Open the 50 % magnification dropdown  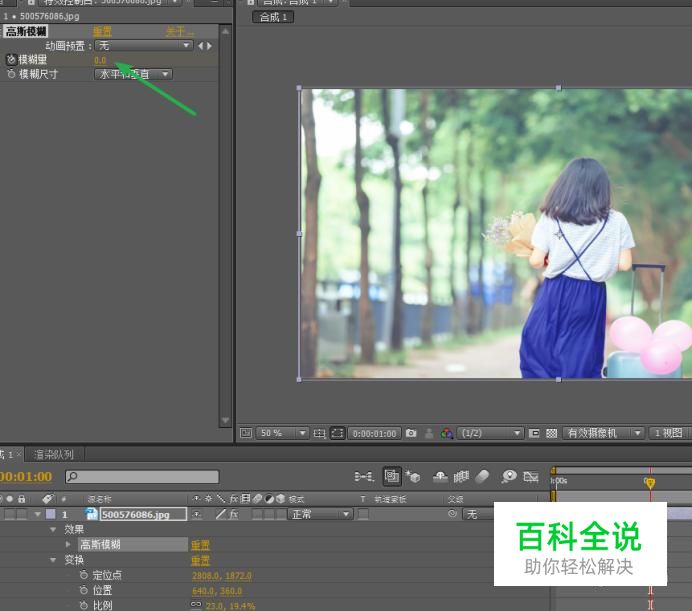click(x=282, y=433)
